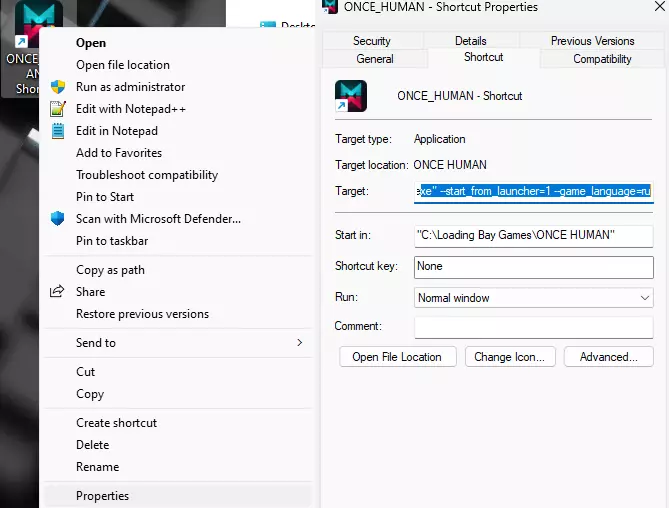This screenshot has width=669, height=508.
Task: Select the Shortcut tab
Action: 483,57
